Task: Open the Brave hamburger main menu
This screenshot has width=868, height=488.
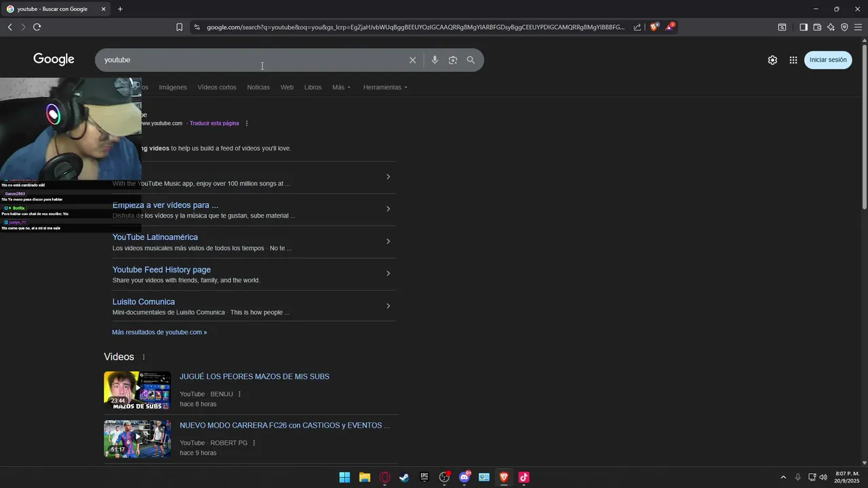Action: [x=858, y=27]
